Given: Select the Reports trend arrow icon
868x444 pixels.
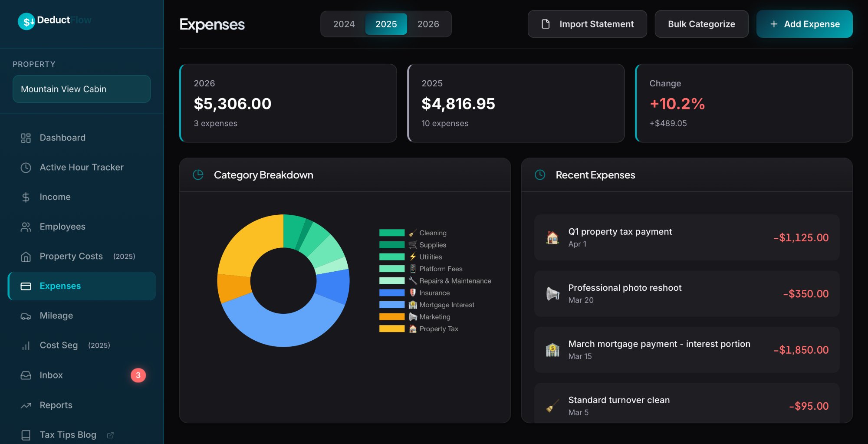Looking at the screenshot, I should tap(26, 405).
